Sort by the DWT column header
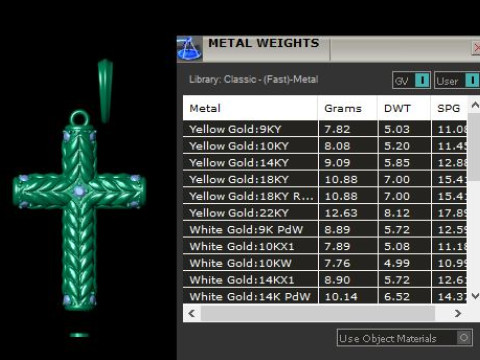This screenshot has height=360, width=480. [x=404, y=108]
